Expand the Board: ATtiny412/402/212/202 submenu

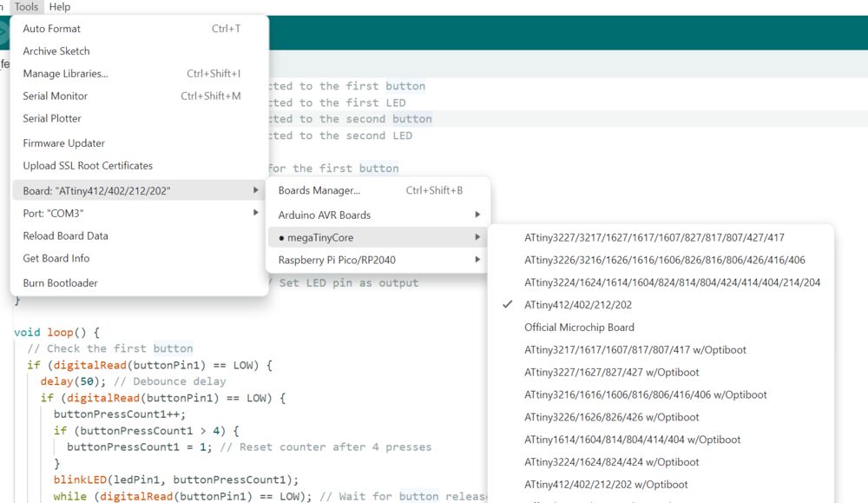pyautogui.click(x=139, y=190)
